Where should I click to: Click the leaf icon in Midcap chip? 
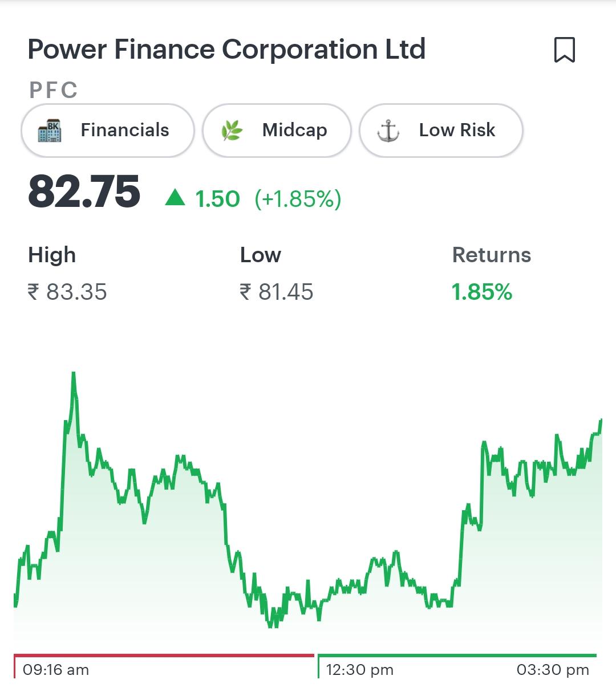(232, 131)
